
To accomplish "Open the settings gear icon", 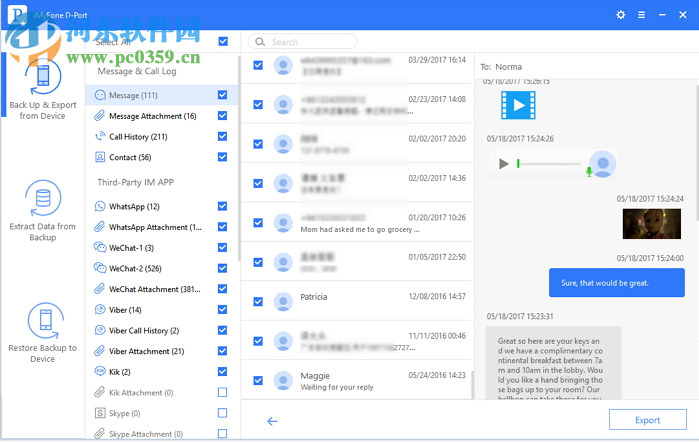I will (621, 15).
